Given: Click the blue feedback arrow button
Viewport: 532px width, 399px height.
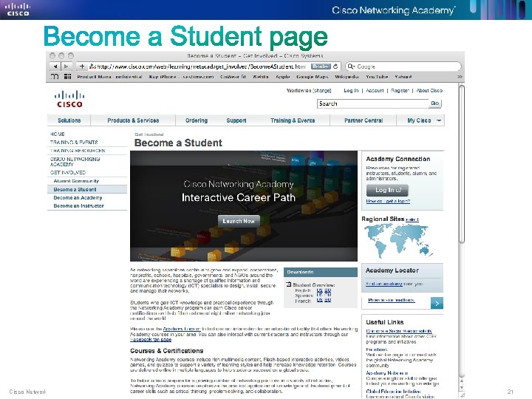Looking at the screenshot, I should [437, 303].
